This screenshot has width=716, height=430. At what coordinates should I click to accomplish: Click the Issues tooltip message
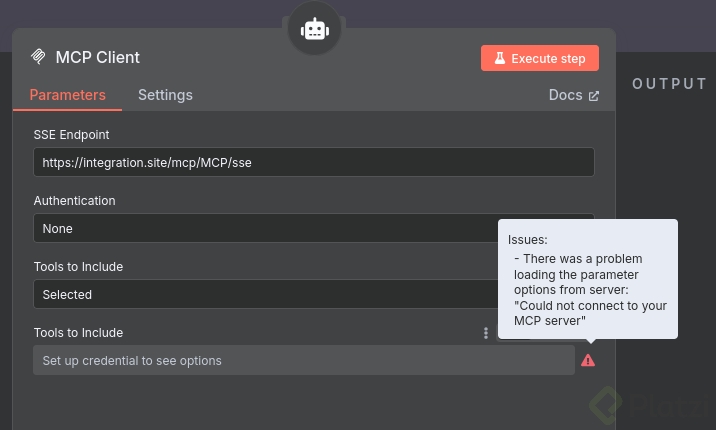tap(588, 279)
